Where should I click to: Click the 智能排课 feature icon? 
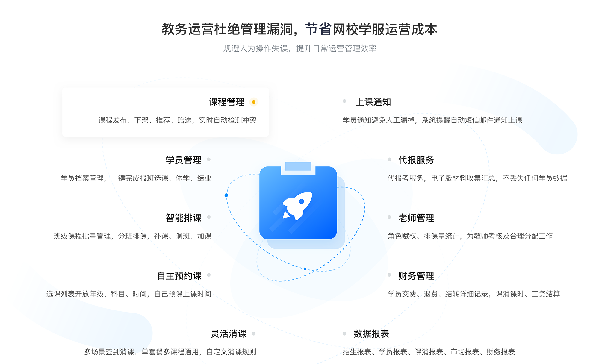(208, 216)
